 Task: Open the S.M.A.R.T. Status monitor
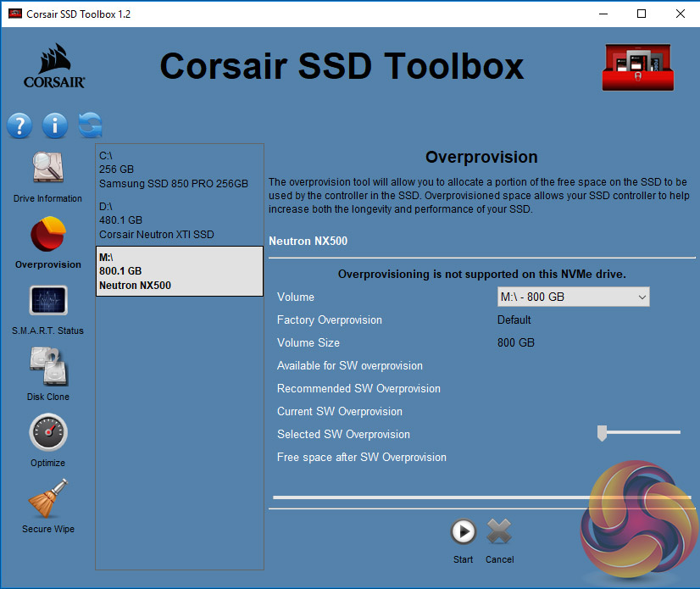(x=47, y=303)
